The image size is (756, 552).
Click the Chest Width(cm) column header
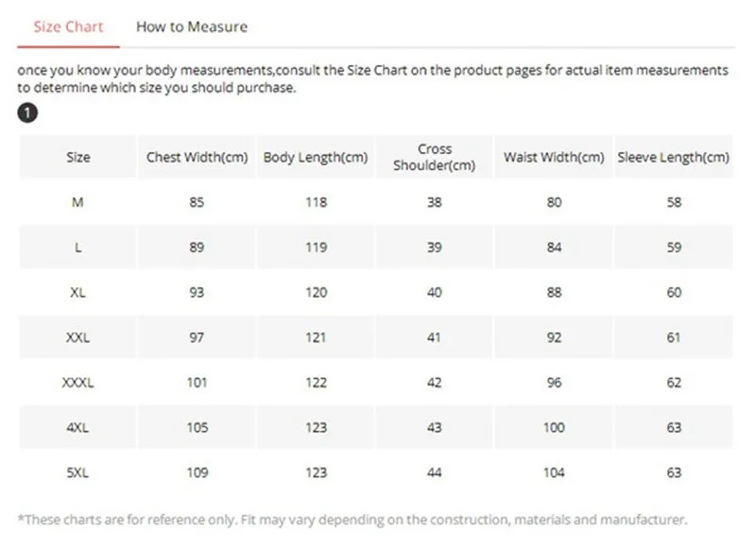coord(197,157)
